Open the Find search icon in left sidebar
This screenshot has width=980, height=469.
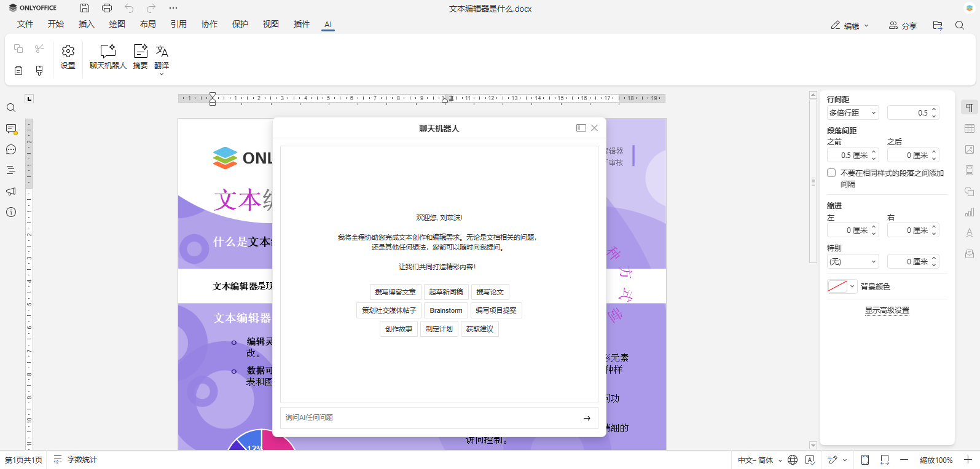coord(11,108)
